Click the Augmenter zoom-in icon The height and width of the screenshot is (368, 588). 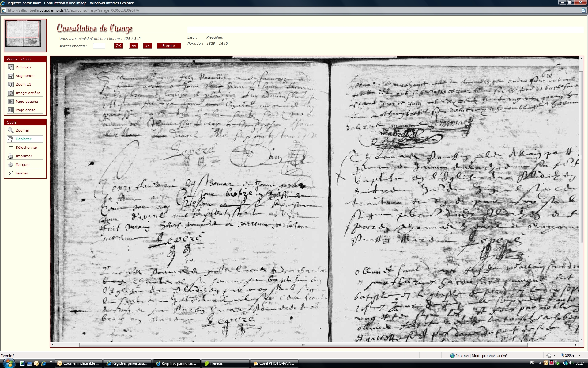11,76
